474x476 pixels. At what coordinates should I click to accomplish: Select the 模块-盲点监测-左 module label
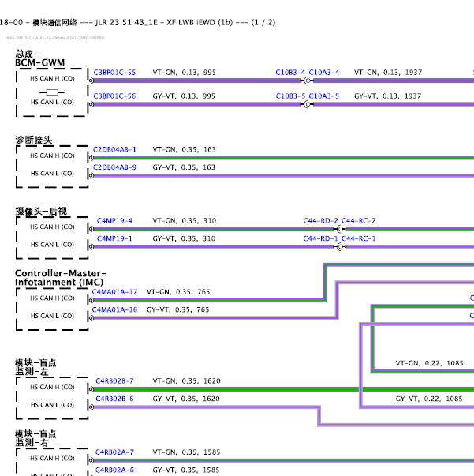[35, 367]
